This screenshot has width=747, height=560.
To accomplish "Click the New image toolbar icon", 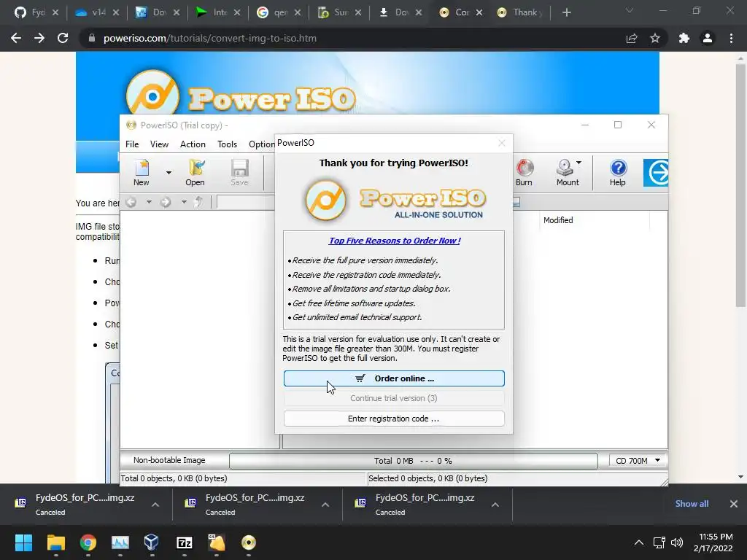I will click(x=142, y=172).
